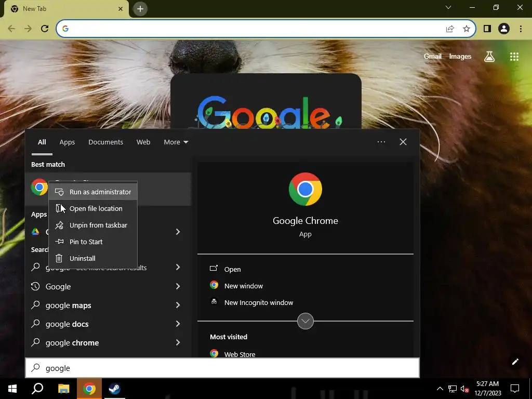Select Uninstall from context menu
This screenshot has width=532, height=399.
coord(93,259)
